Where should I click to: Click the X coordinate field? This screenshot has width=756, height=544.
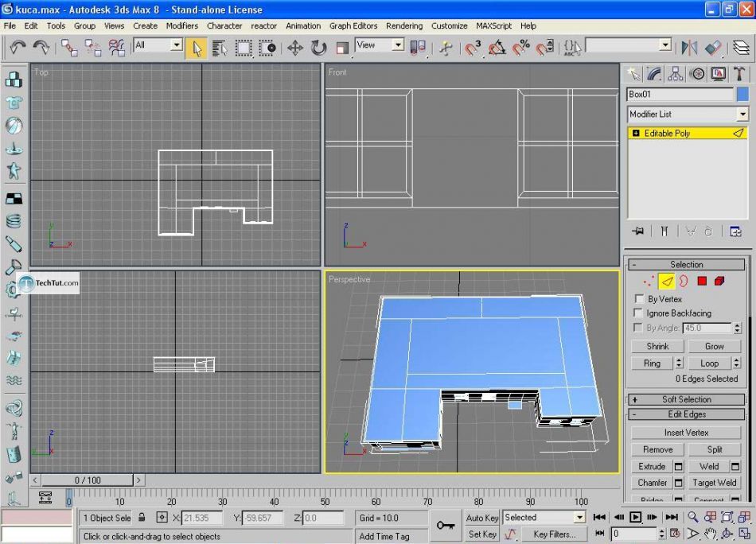(202, 518)
